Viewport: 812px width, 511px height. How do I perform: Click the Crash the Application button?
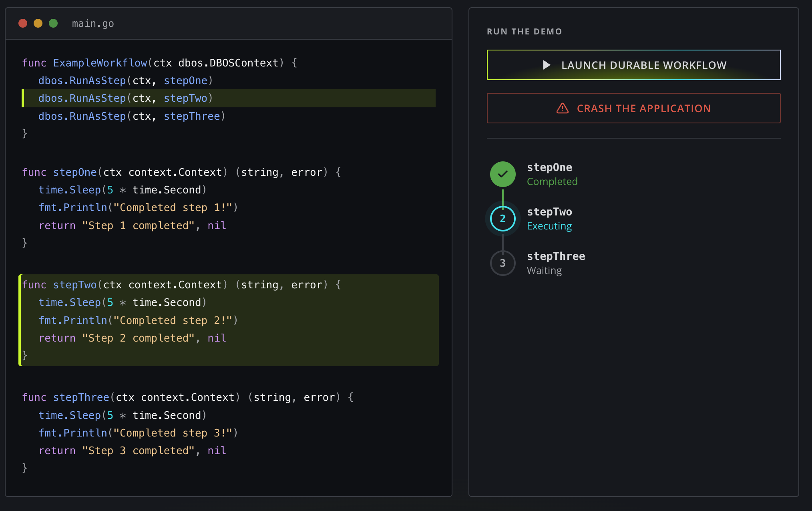tap(633, 108)
